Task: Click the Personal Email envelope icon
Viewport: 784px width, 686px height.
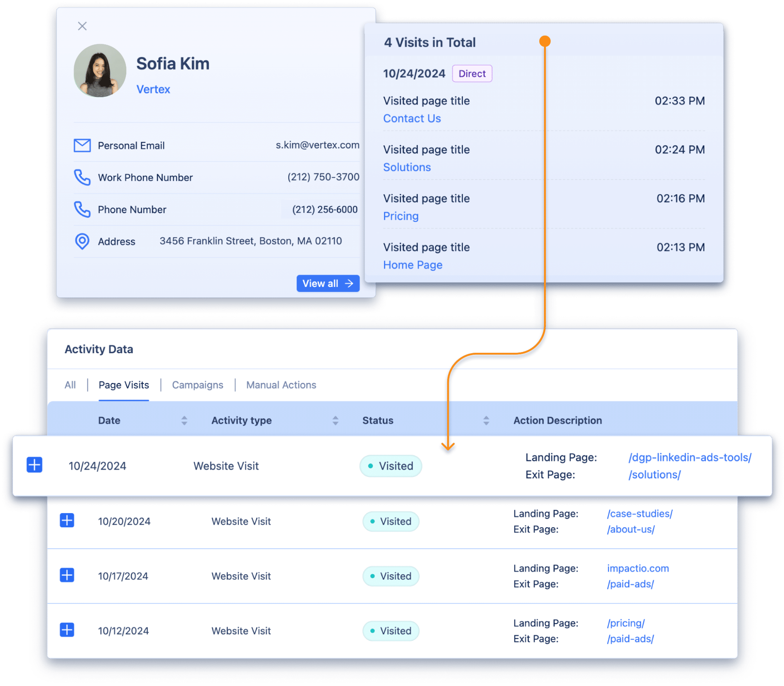Action: click(82, 145)
